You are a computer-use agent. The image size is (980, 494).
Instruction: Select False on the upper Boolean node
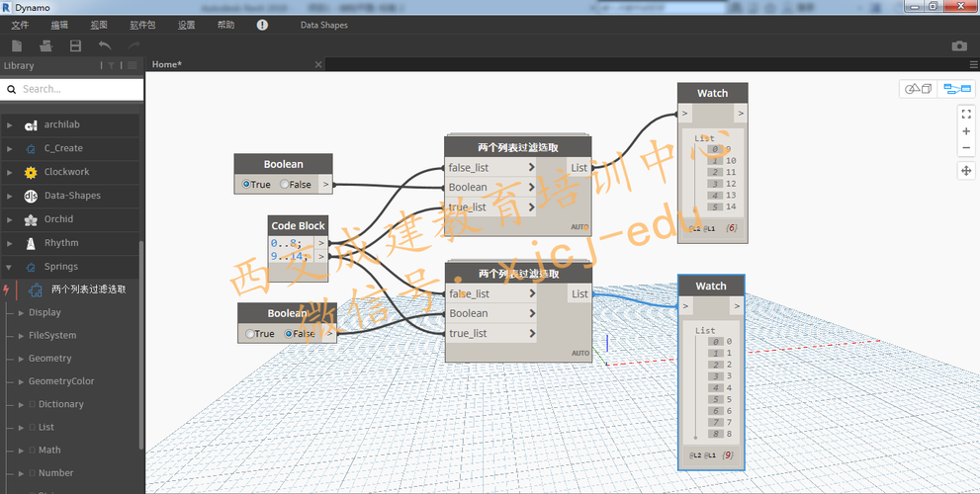[286, 184]
